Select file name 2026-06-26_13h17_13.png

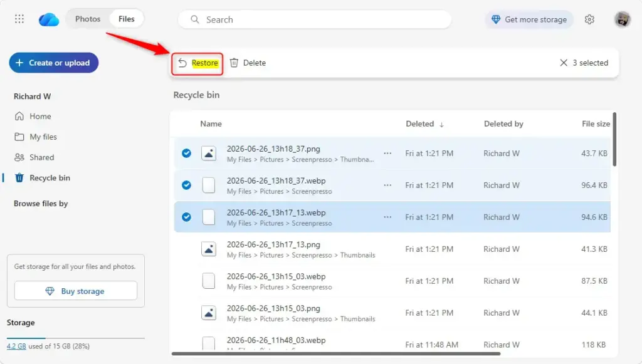(x=273, y=244)
